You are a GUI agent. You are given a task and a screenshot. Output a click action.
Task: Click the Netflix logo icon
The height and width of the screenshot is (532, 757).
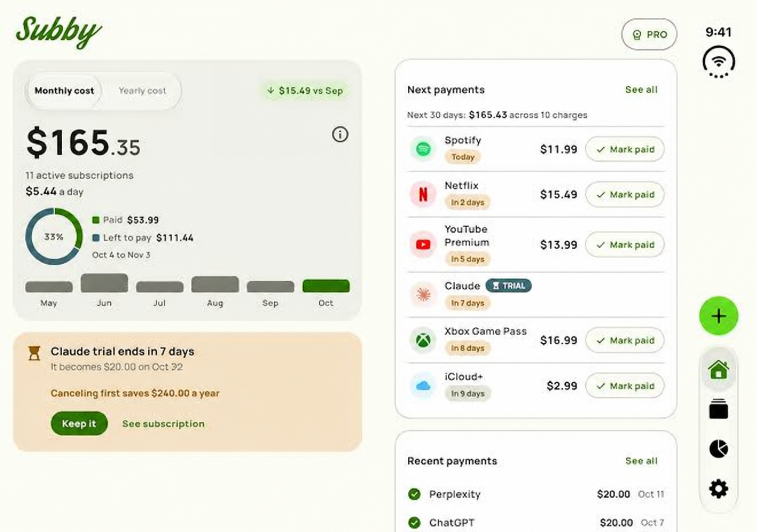[423, 194]
